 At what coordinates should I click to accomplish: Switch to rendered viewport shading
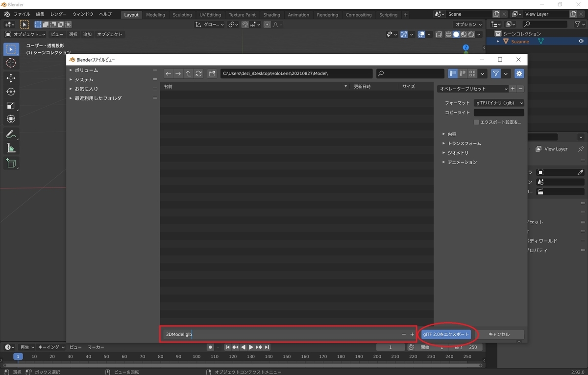471,34
